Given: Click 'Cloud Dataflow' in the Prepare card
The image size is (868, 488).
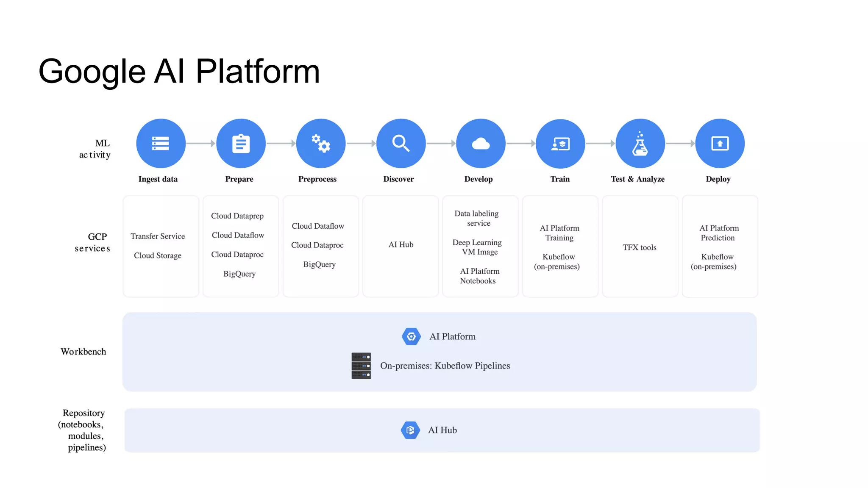Looking at the screenshot, I should (x=238, y=235).
